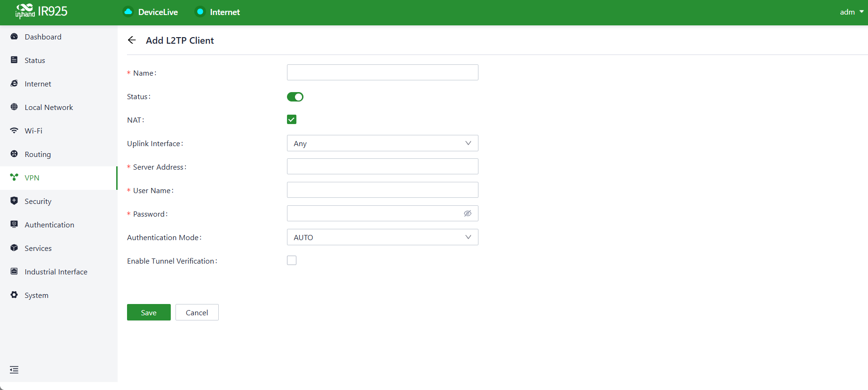Focus the Server Address input field
868x390 pixels.
(382, 166)
